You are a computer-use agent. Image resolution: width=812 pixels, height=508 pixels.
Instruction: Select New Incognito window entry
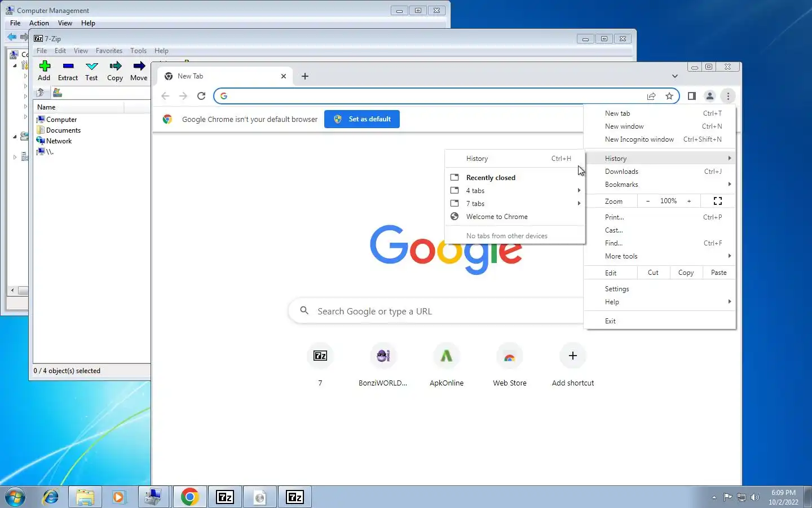tap(660, 139)
